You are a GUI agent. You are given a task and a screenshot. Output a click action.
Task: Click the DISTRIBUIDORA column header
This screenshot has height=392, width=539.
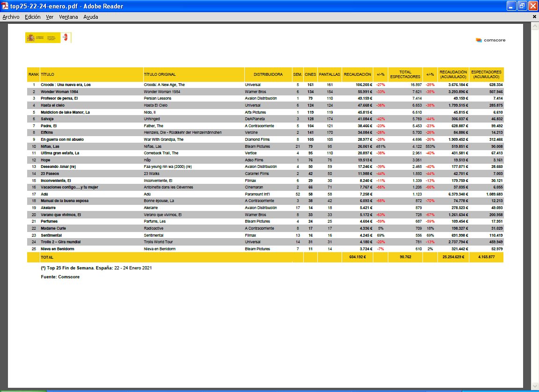pyautogui.click(x=268, y=74)
